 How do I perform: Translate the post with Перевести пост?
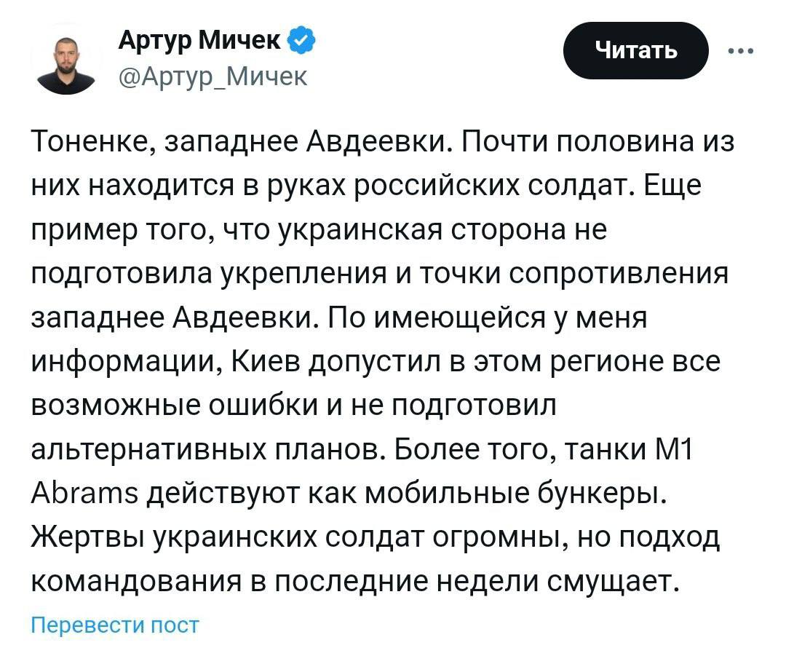click(x=115, y=625)
